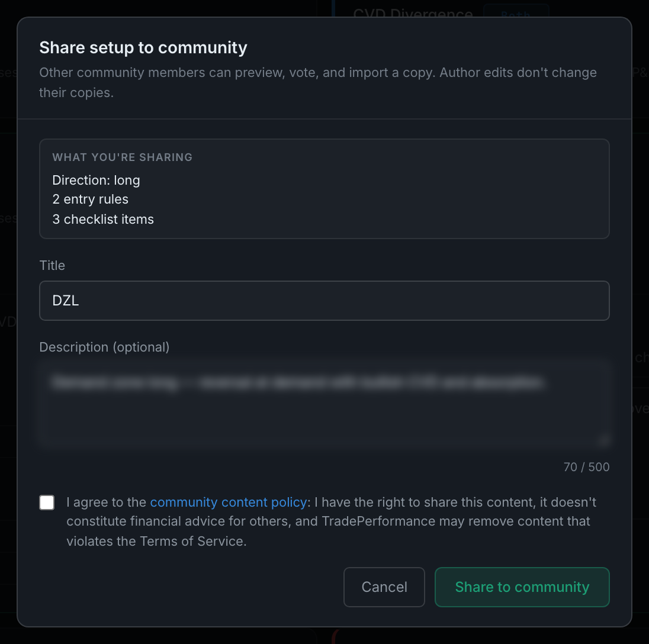This screenshot has height=644, width=649.
Task: Click the Share to community button
Action: pyautogui.click(x=522, y=587)
